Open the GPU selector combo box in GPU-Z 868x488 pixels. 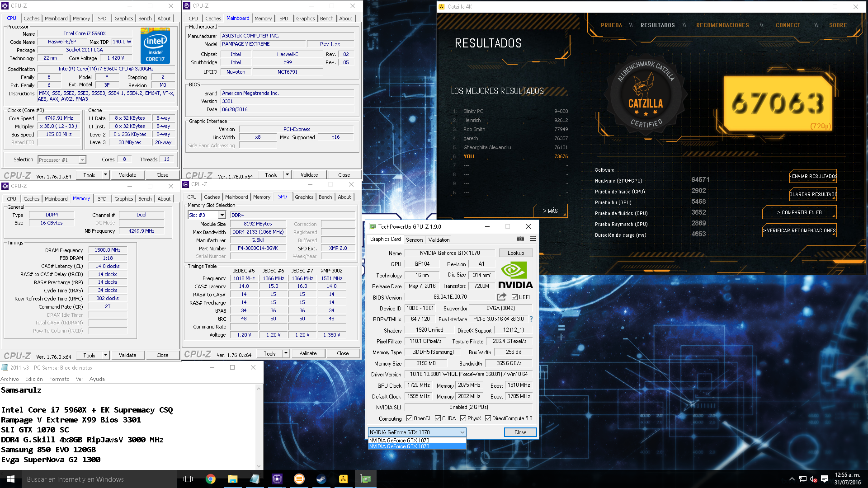pos(417,432)
